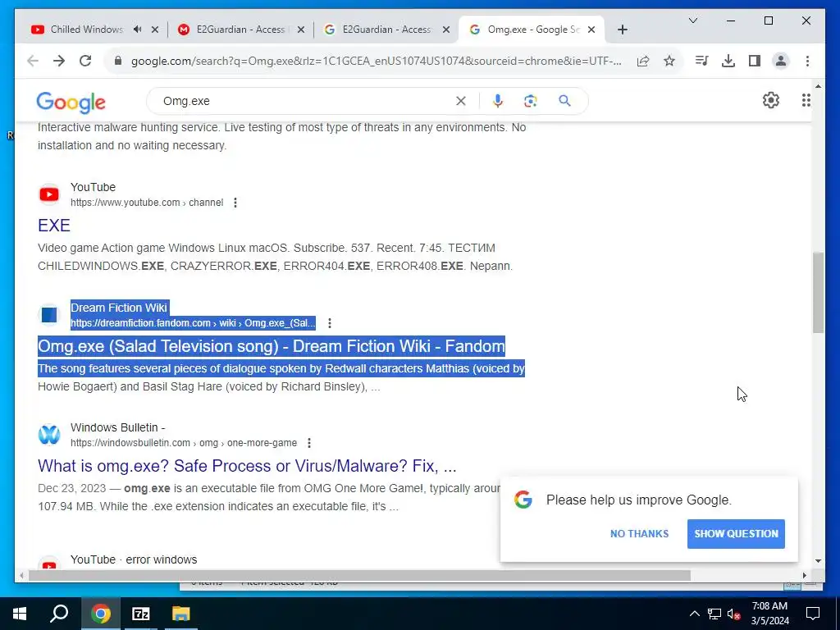Image resolution: width=840 pixels, height=630 pixels.
Task: Open the network tray icon
Action: coord(714,614)
